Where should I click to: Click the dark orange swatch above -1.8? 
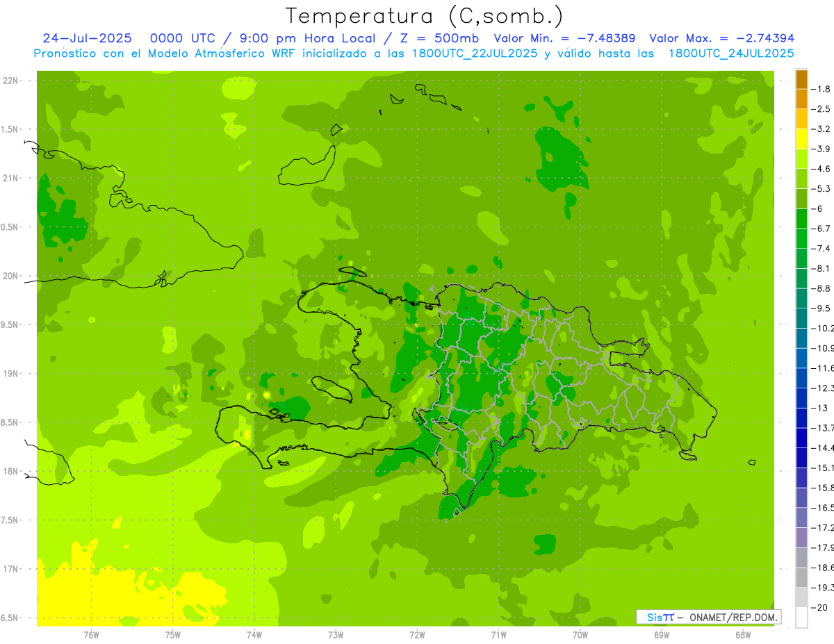click(x=801, y=79)
